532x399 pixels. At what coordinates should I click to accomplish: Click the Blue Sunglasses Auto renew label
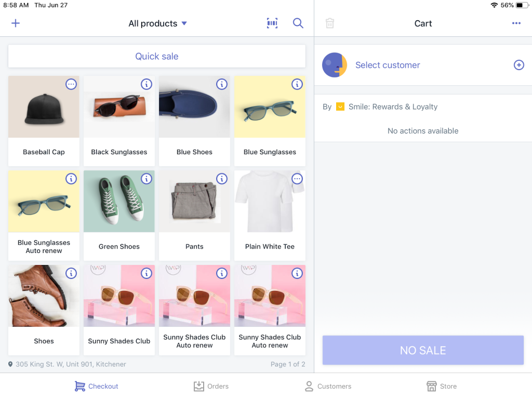(44, 247)
